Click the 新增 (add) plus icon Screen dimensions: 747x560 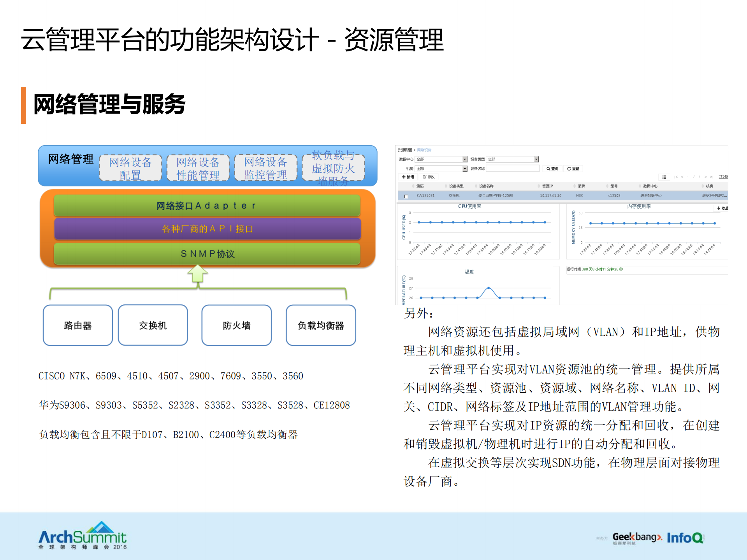click(x=404, y=177)
